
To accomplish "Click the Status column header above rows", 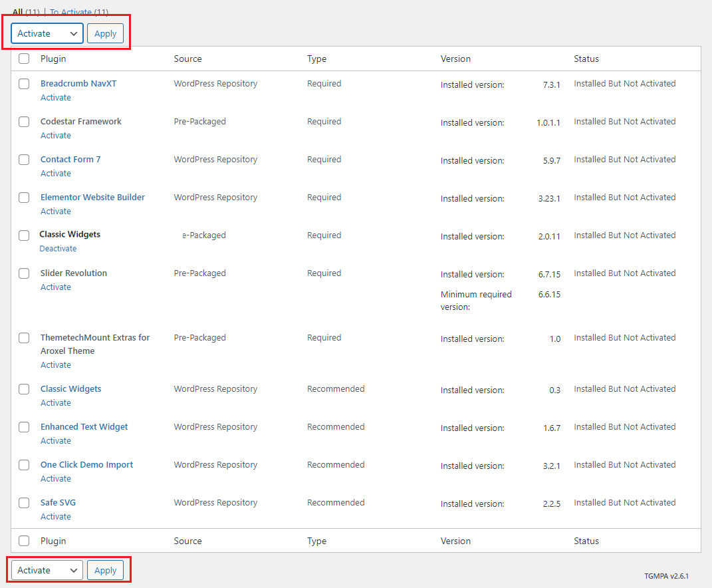I will [x=586, y=59].
